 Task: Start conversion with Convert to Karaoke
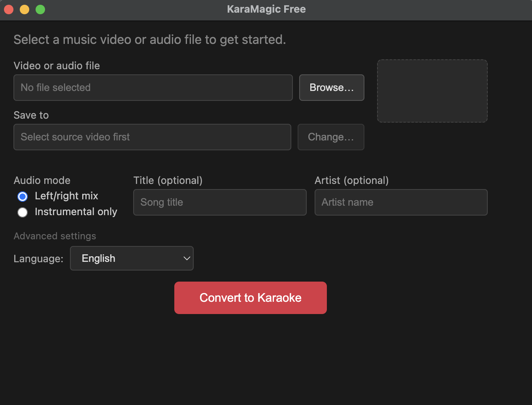pos(251,298)
